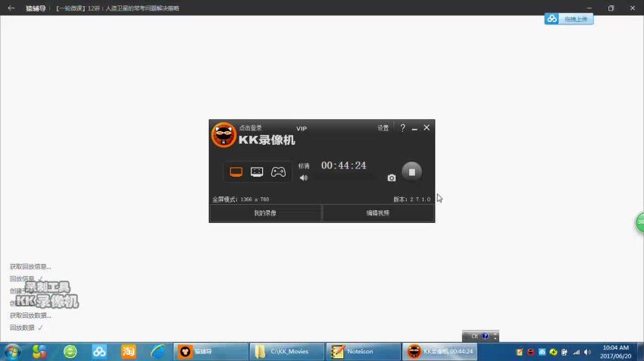
Task: Switch to NoteIcon taskbar window
Action: tap(363, 352)
